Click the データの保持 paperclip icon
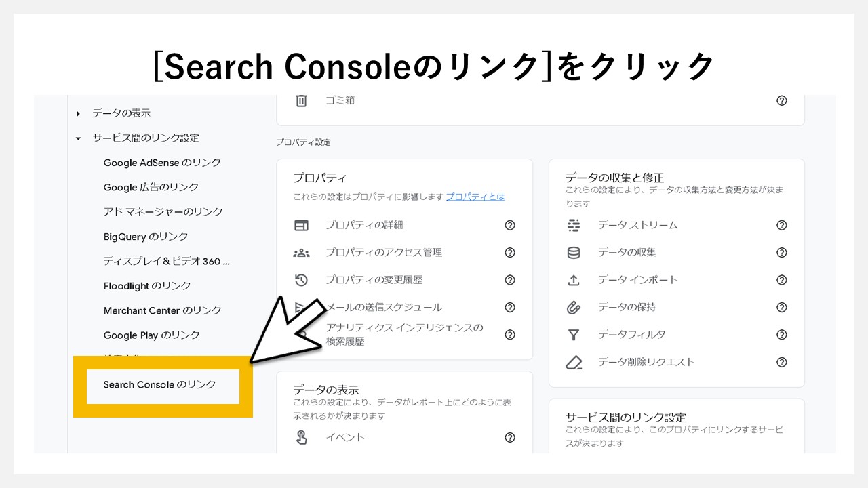868x488 pixels. [573, 307]
